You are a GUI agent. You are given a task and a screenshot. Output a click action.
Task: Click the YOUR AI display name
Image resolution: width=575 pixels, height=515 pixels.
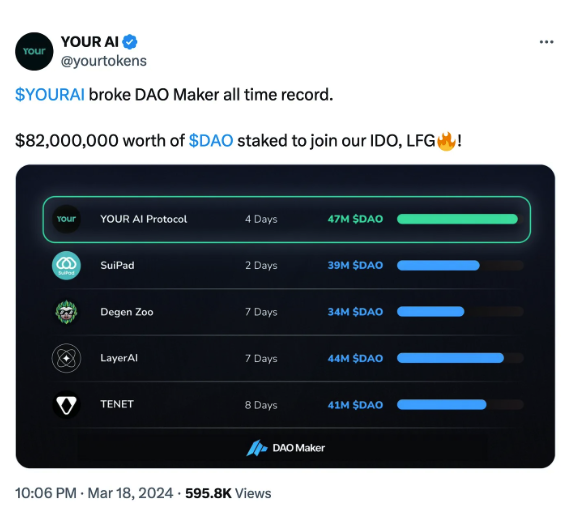tap(89, 42)
